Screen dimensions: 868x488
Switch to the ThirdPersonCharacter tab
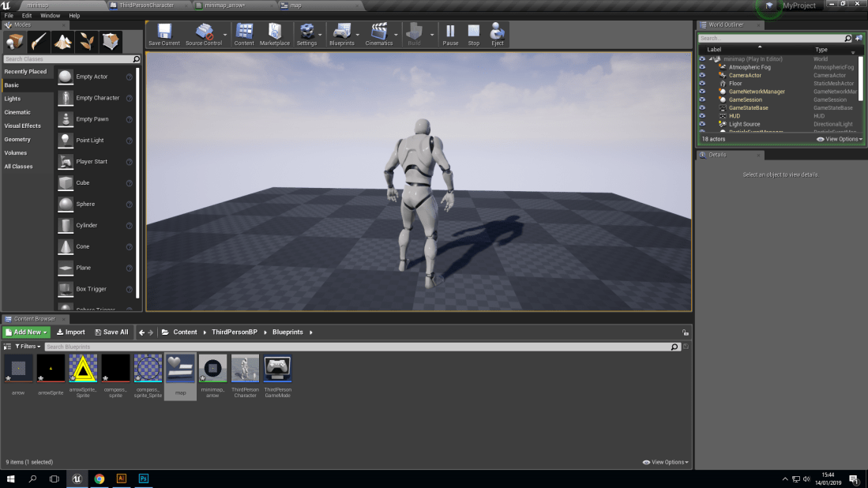(146, 5)
